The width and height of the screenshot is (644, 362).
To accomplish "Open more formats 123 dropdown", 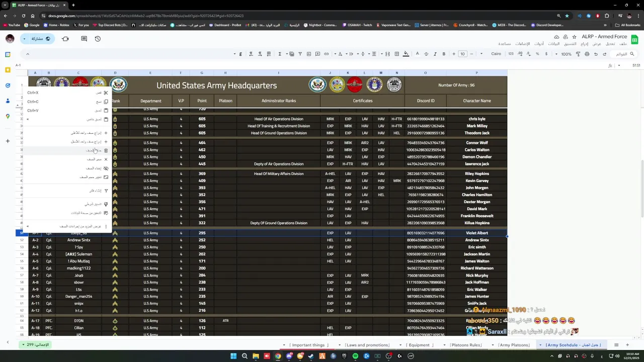I will [511, 54].
